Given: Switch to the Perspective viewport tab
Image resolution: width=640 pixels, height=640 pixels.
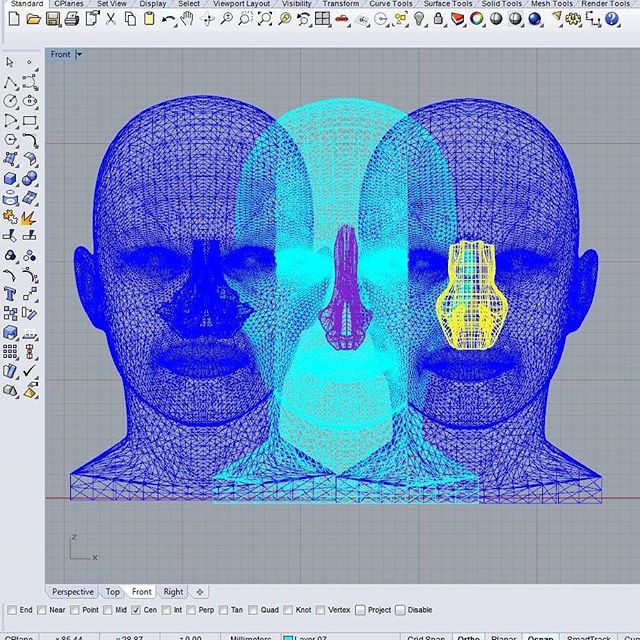Looking at the screenshot, I should click(x=73, y=591).
